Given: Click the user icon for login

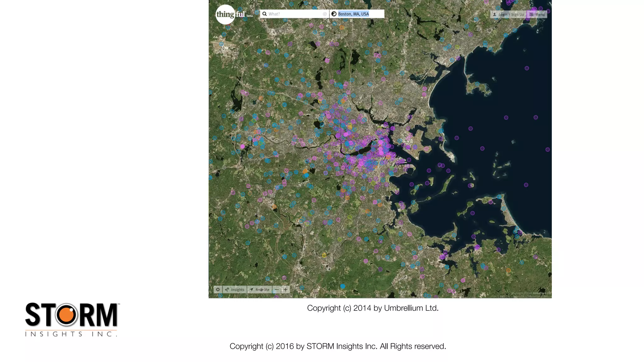Looking at the screenshot, I should (x=494, y=14).
